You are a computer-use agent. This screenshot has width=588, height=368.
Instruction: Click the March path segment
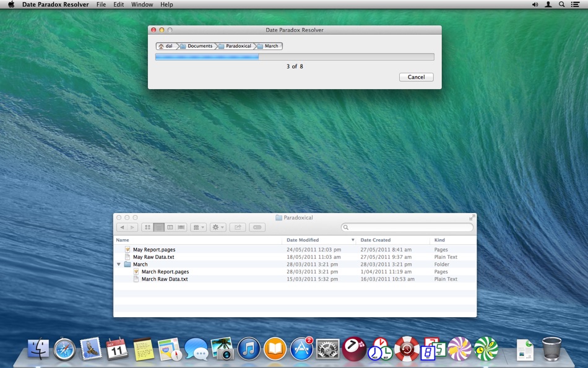(x=269, y=46)
